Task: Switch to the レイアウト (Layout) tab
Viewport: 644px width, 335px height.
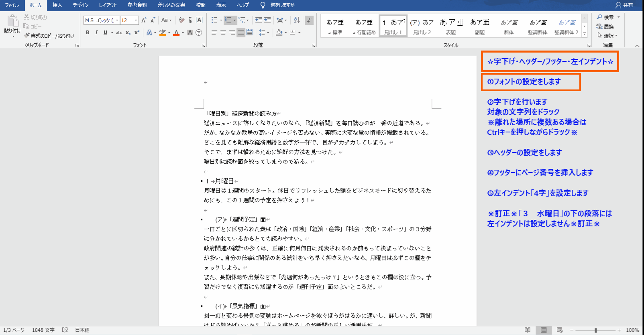Action: point(108,5)
